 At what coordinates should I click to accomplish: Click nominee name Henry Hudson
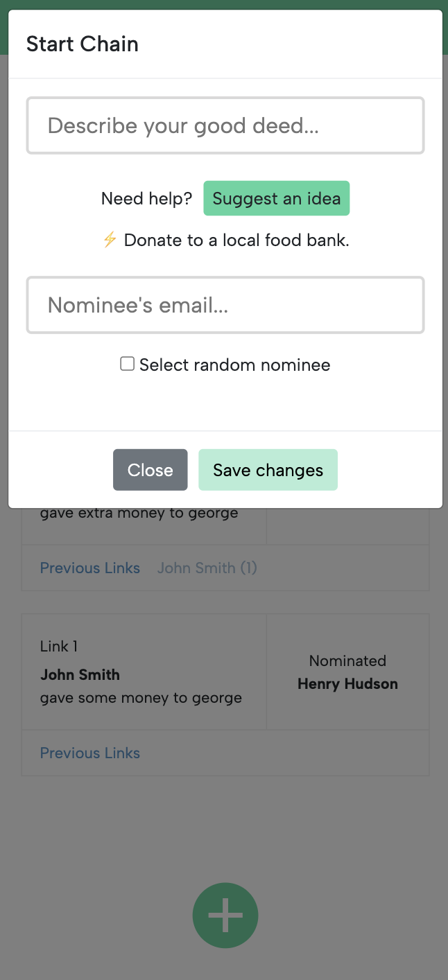(x=347, y=684)
